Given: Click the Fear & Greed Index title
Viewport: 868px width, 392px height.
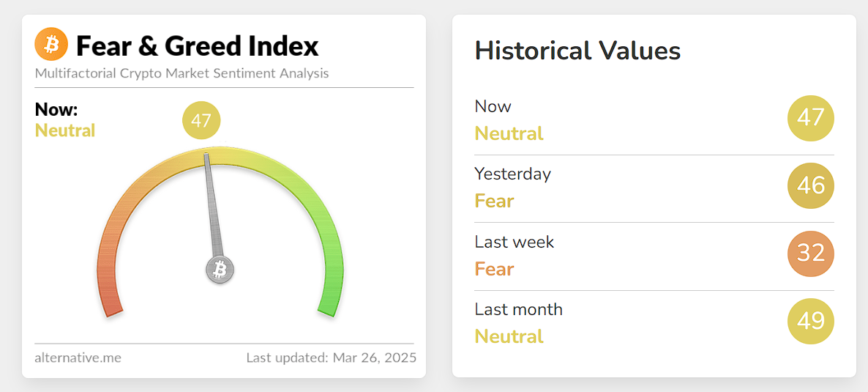Looking at the screenshot, I should point(198,45).
